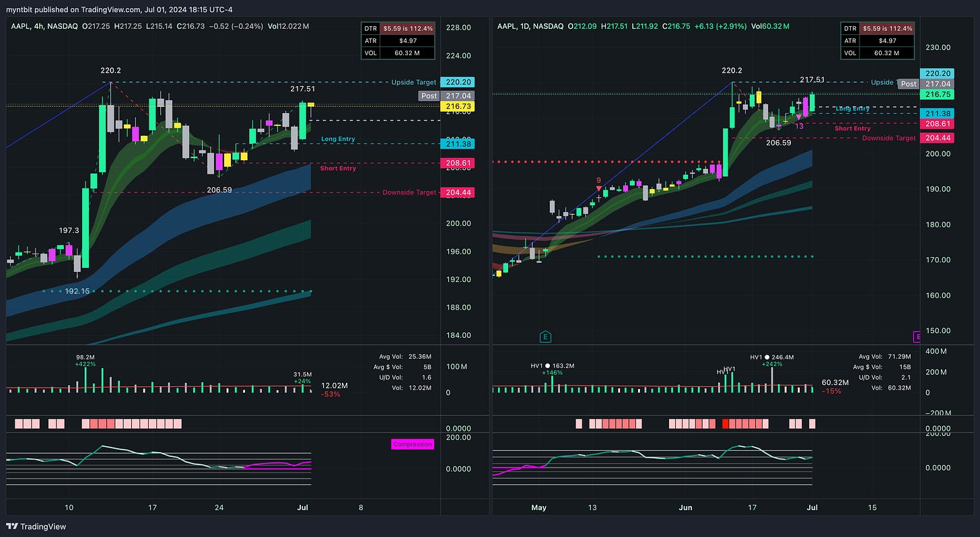Click the 208.61 price label on daily chart
The image size is (980, 537).
click(937, 124)
